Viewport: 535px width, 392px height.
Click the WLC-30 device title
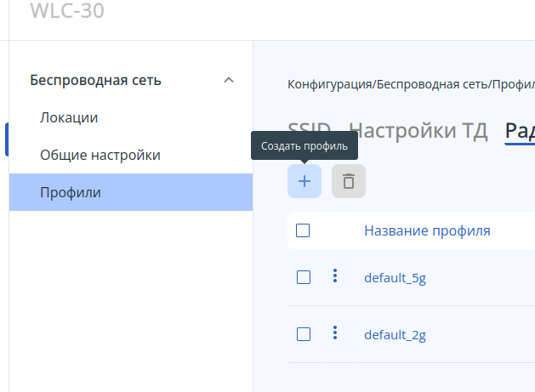pos(67,13)
